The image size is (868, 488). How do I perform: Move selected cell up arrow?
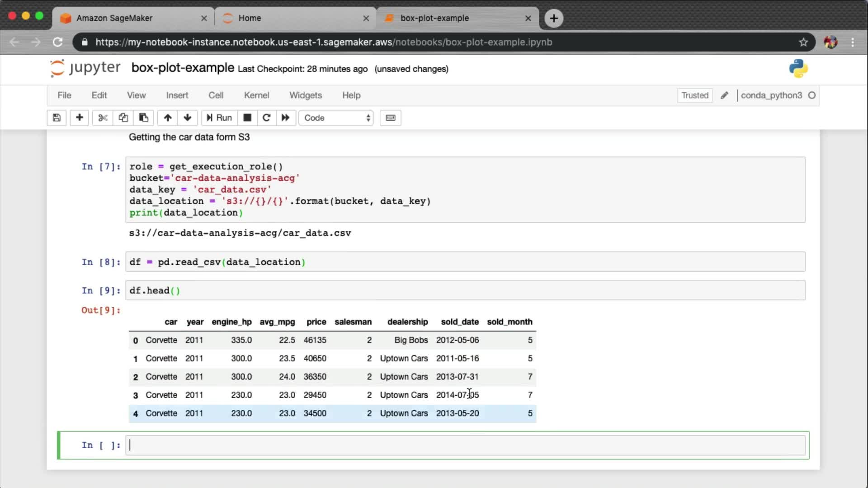click(x=168, y=118)
